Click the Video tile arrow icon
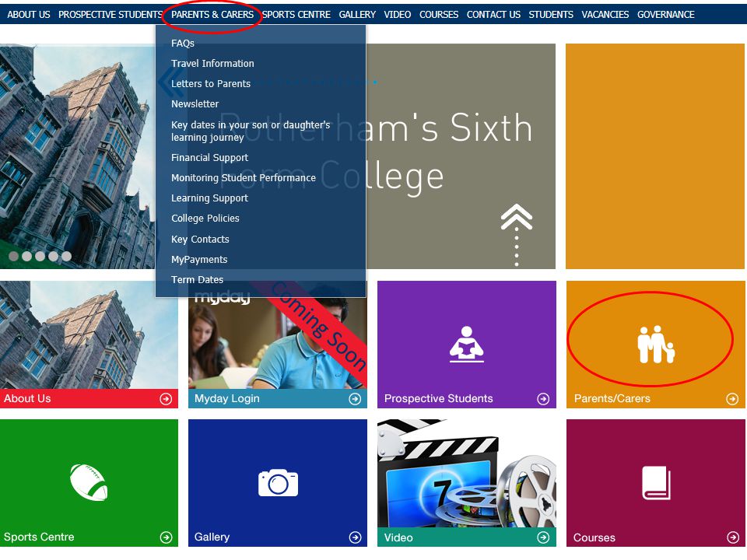 [x=543, y=537]
